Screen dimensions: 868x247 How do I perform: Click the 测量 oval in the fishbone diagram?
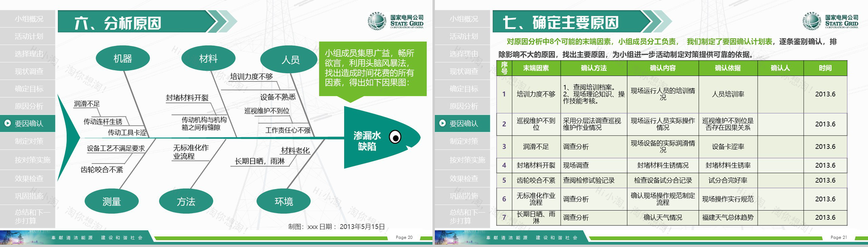(112, 202)
